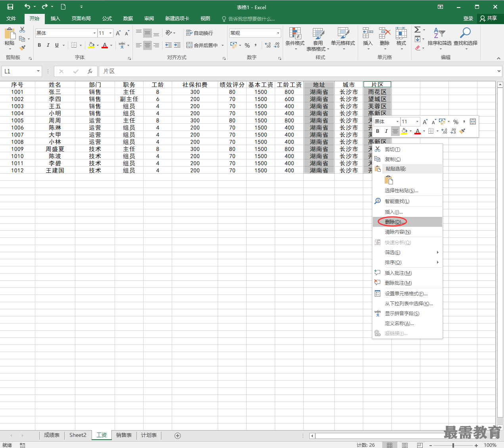Expand the Merge & Center (合并后居中) dropdown arrow

[222, 45]
